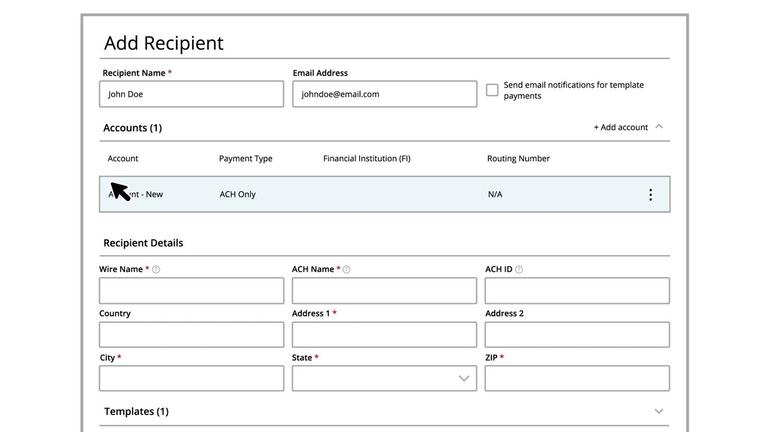The image size is (768, 432).
Task: Click the Add account link
Action: (x=621, y=127)
